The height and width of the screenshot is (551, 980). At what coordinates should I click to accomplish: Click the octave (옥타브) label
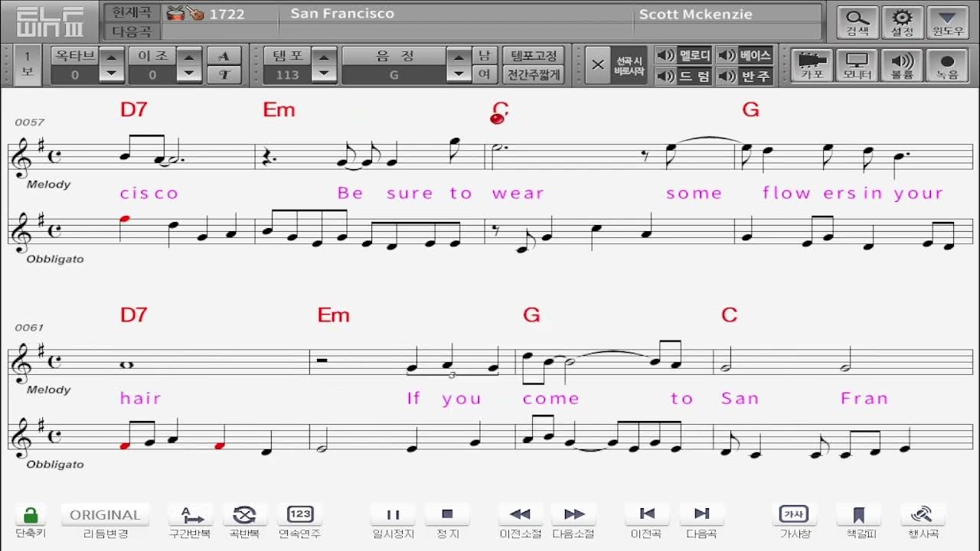tap(75, 56)
